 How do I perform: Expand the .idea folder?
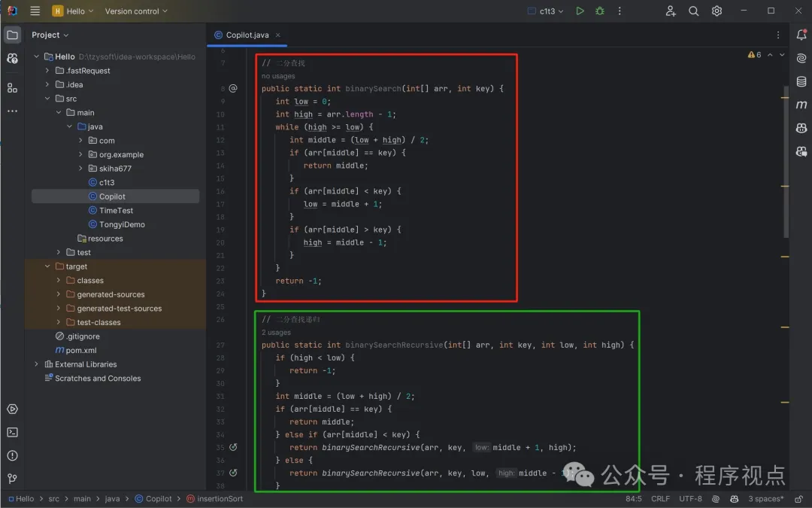47,84
